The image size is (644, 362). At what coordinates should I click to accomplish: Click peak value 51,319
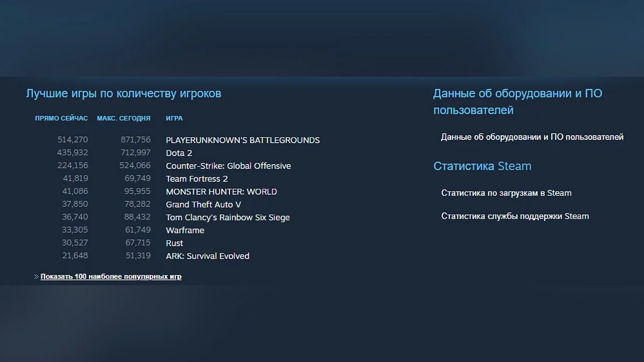pos(138,255)
